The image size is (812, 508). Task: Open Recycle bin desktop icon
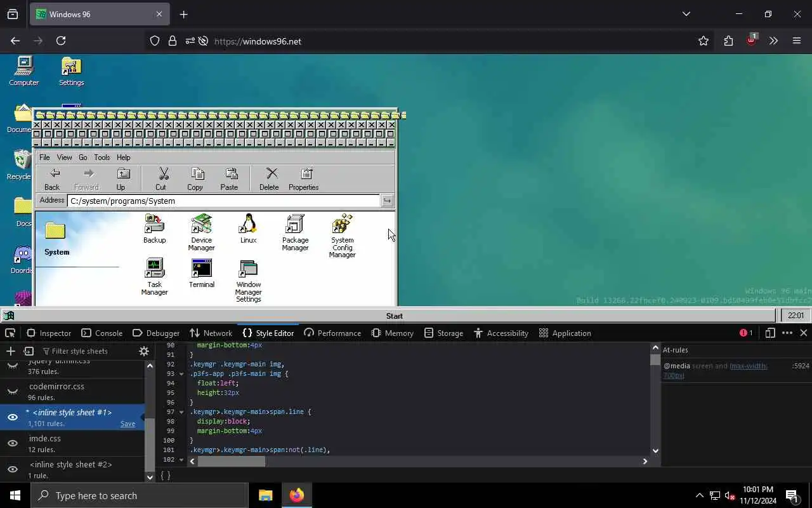pyautogui.click(x=20, y=165)
